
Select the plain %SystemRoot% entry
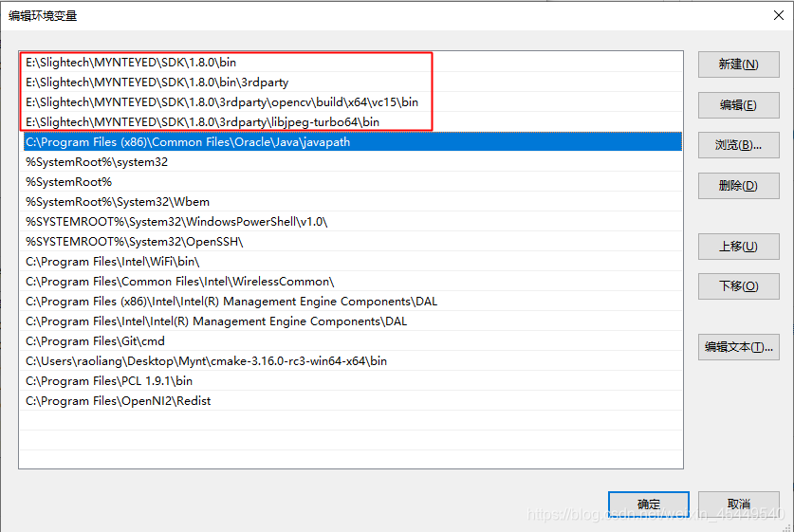coord(353,182)
